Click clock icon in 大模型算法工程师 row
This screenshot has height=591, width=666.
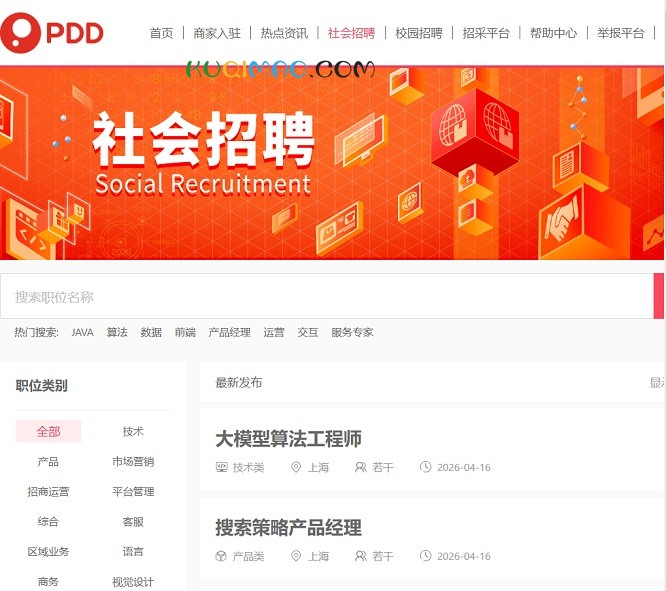click(426, 467)
